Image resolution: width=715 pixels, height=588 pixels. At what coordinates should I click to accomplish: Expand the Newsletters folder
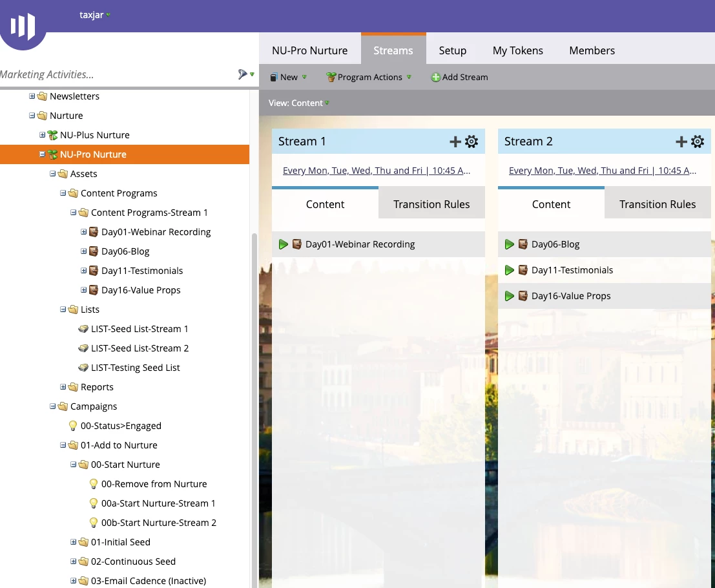[32, 96]
